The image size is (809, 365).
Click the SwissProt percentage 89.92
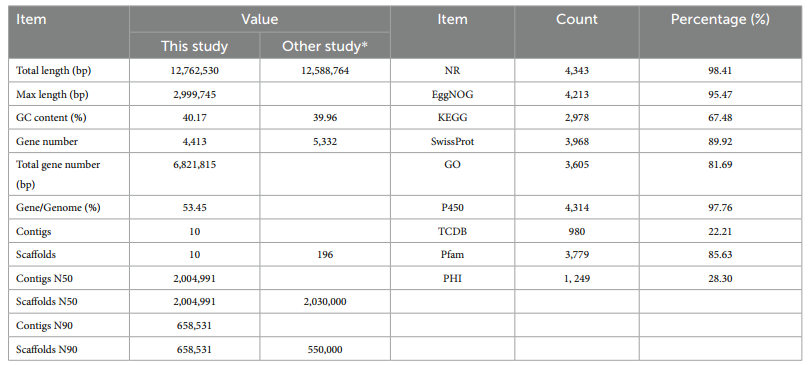(x=720, y=141)
